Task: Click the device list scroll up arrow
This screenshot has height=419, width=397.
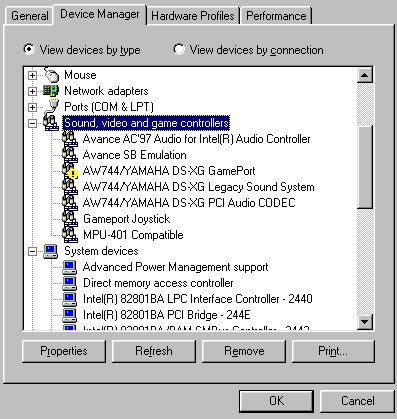Action: pyautogui.click(x=364, y=75)
